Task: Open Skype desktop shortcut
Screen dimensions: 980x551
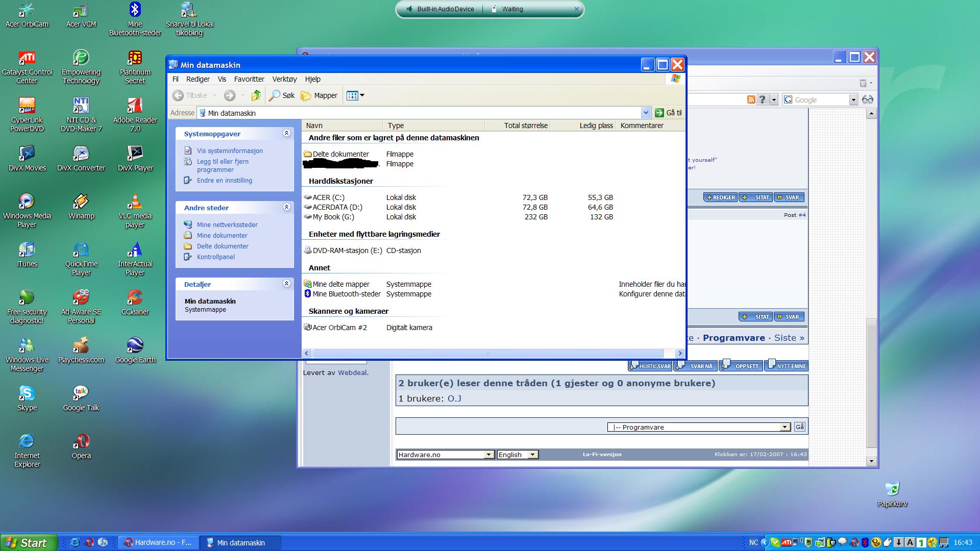Action: point(27,398)
